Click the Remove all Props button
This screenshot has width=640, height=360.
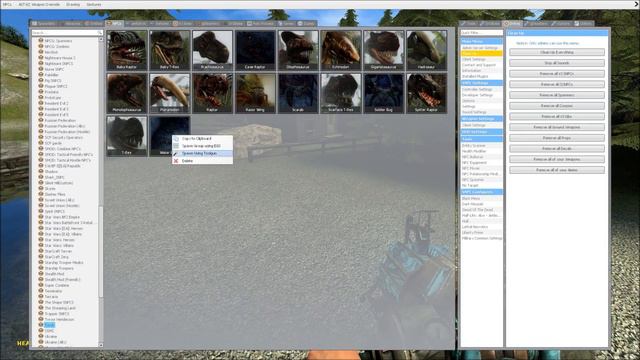(x=557, y=138)
